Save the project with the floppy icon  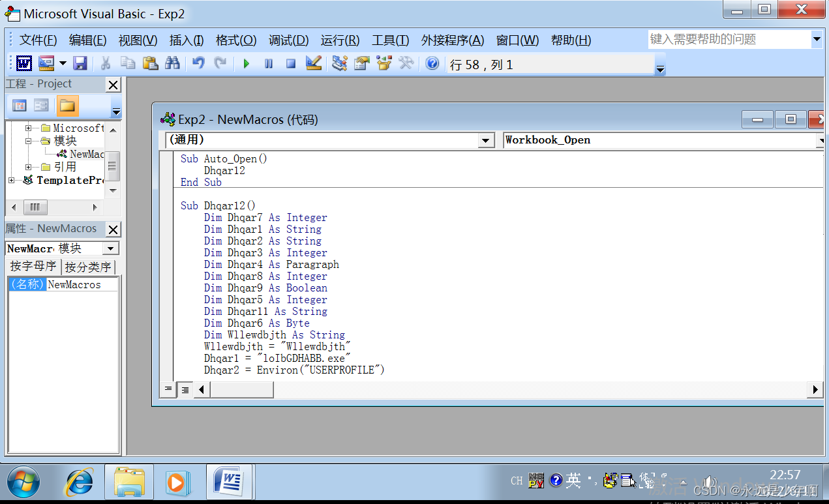click(80, 64)
